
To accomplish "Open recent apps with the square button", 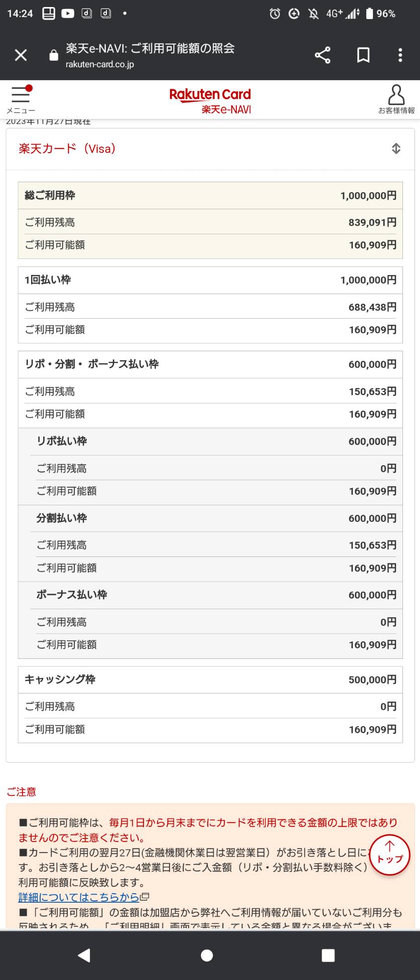I will 328,955.
